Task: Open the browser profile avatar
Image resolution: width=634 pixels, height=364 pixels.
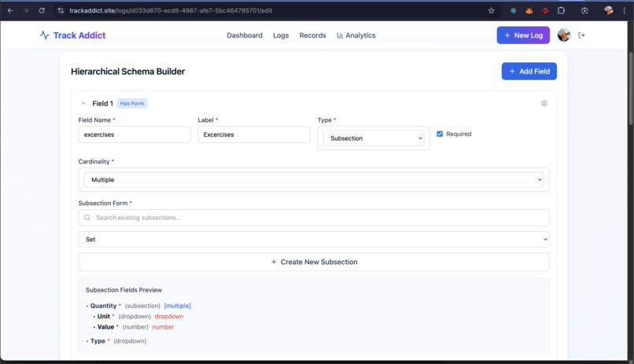Action: pos(608,11)
